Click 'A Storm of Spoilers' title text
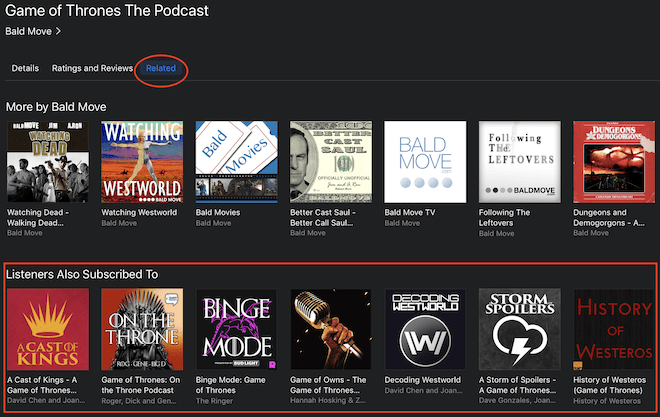 517,385
